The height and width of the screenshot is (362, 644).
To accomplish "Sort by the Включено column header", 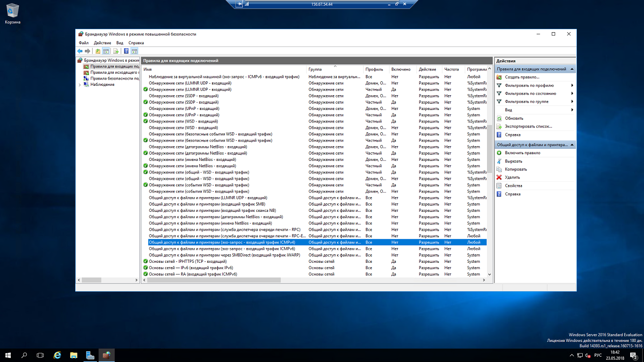I will [403, 69].
